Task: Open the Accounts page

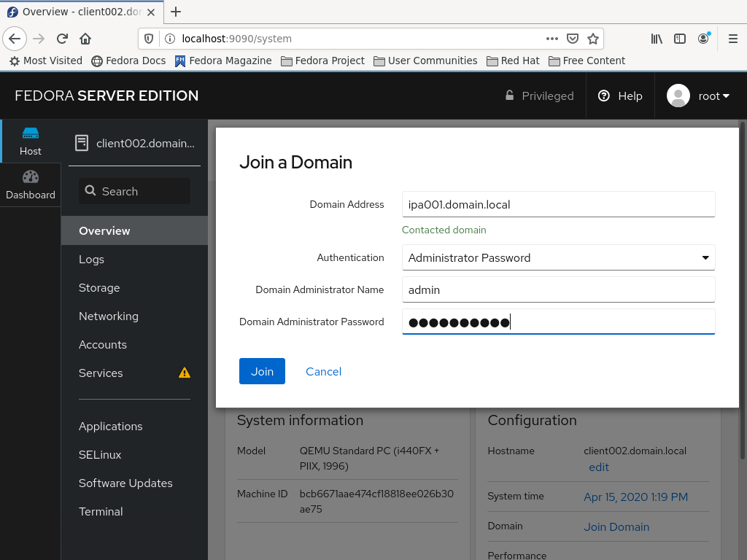Action: coord(134,345)
